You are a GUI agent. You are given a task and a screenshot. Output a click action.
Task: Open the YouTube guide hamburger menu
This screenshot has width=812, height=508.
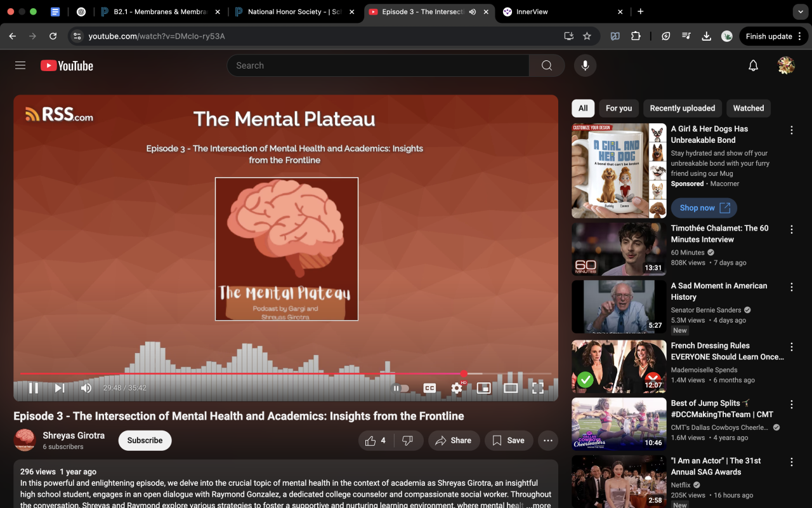tap(20, 65)
